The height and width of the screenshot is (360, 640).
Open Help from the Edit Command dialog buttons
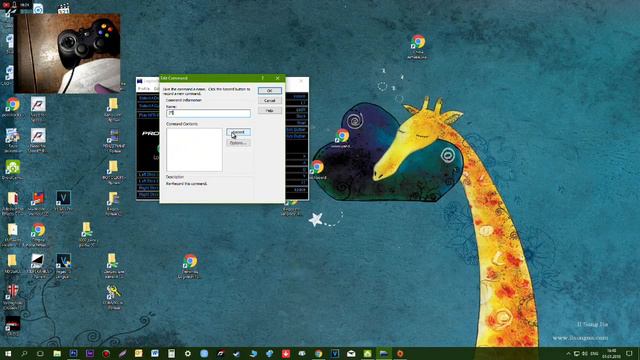269,110
